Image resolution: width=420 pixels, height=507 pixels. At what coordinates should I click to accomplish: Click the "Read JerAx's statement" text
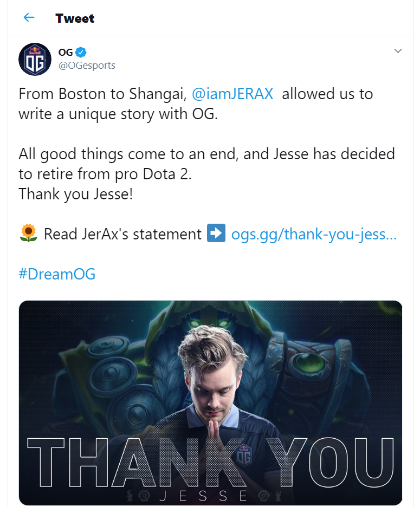[122, 234]
